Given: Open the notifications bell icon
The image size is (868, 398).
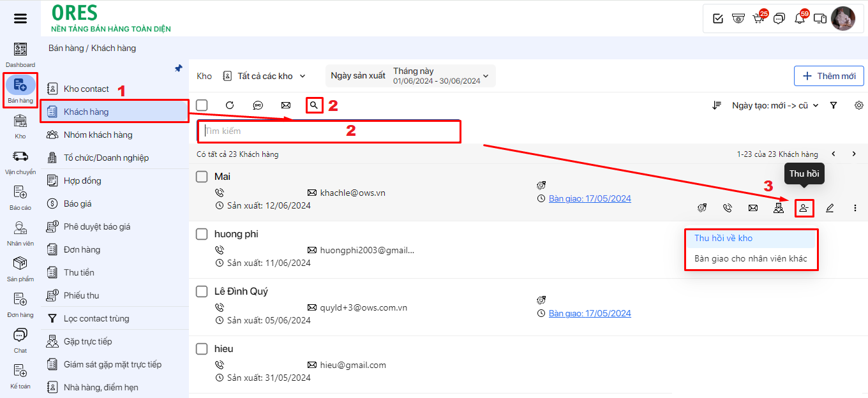Looking at the screenshot, I should [x=799, y=18].
